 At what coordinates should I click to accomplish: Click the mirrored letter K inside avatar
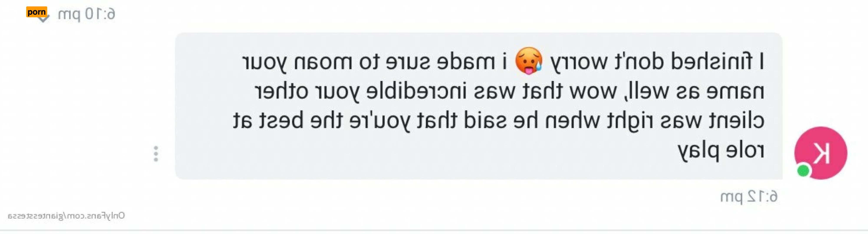point(821,153)
